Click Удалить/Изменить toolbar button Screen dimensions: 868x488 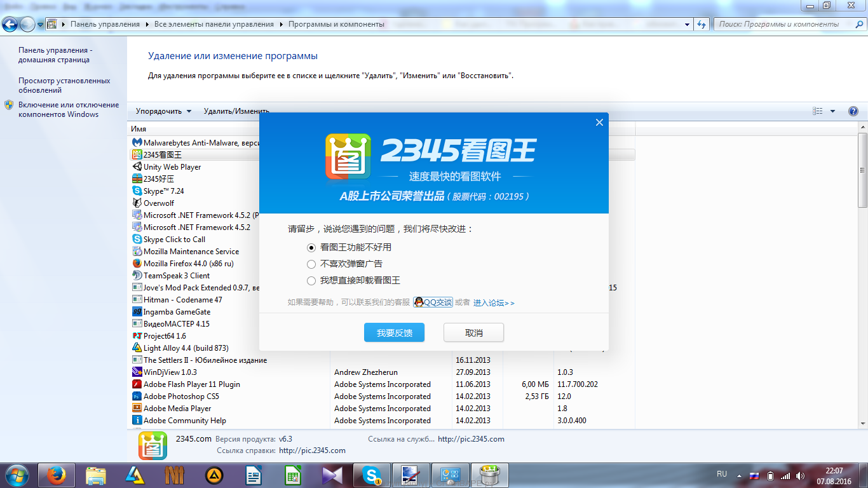[236, 111]
